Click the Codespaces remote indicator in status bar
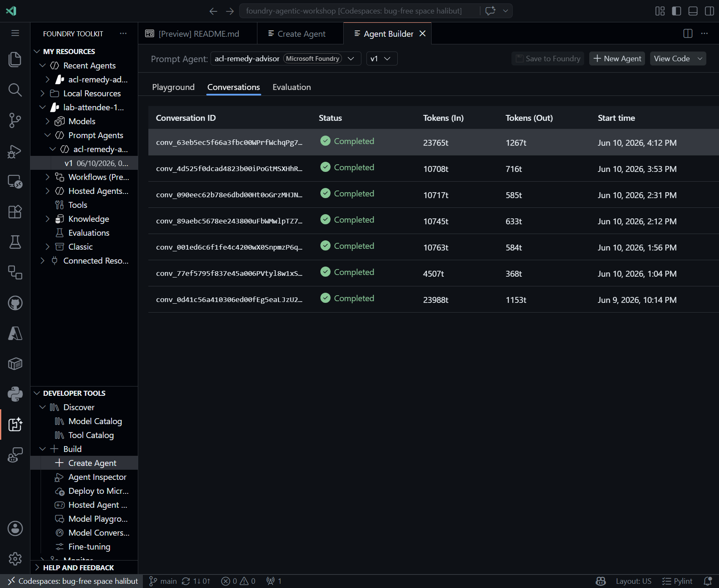Image resolution: width=719 pixels, height=588 pixels. coord(71,581)
